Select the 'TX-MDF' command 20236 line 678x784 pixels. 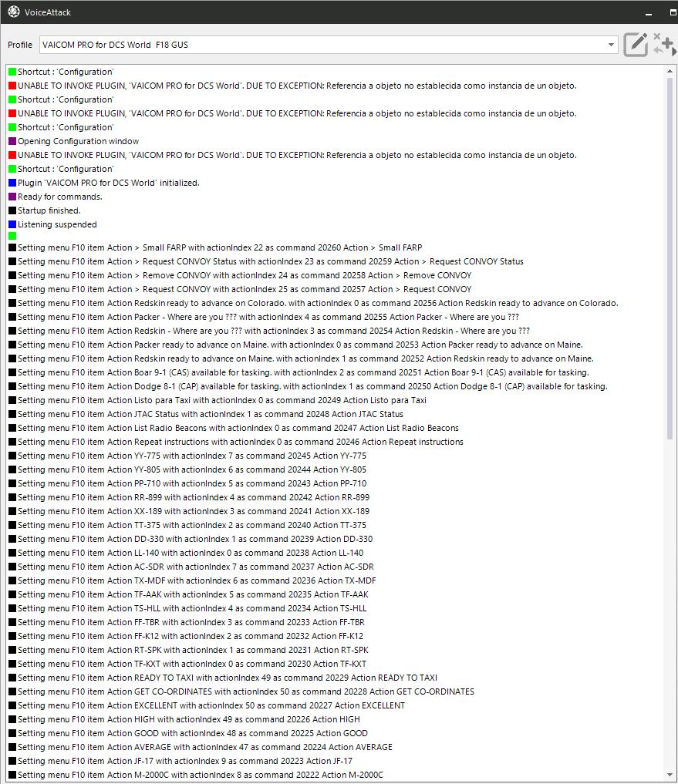click(192, 580)
